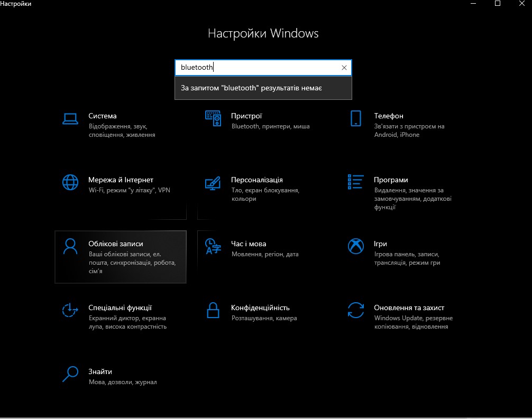The image size is (532, 419).
Task: Open the Персоналізація paintbrush icon
Action: [213, 183]
